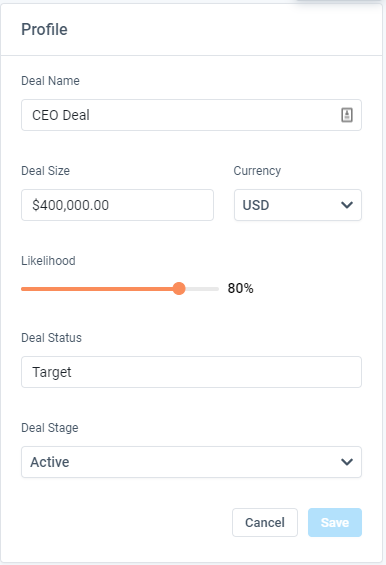The width and height of the screenshot is (386, 565).
Task: Cancel the profile edits
Action: [x=265, y=522]
